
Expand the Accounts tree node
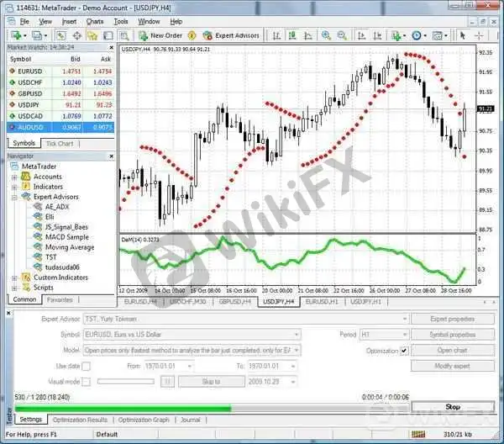pyautogui.click(x=14, y=177)
